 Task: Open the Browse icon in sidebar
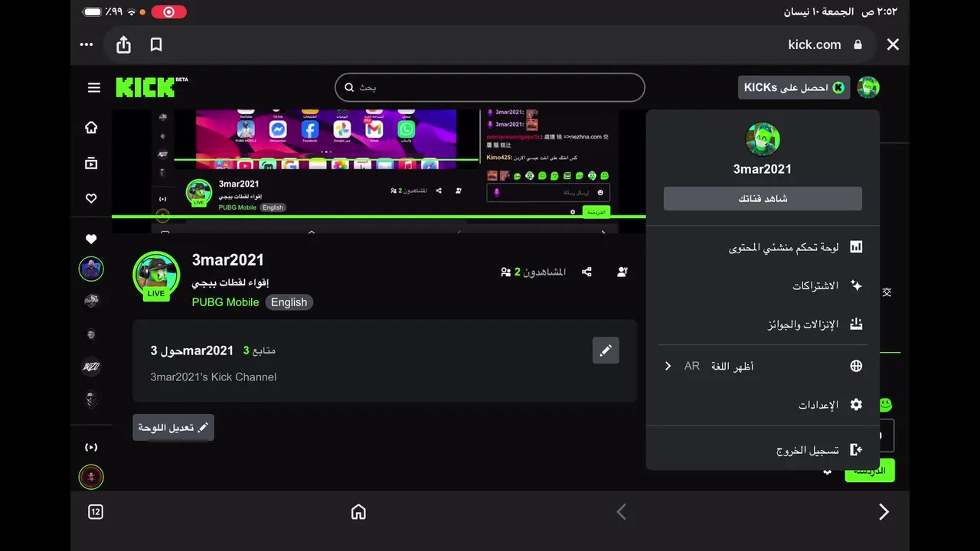(x=91, y=163)
